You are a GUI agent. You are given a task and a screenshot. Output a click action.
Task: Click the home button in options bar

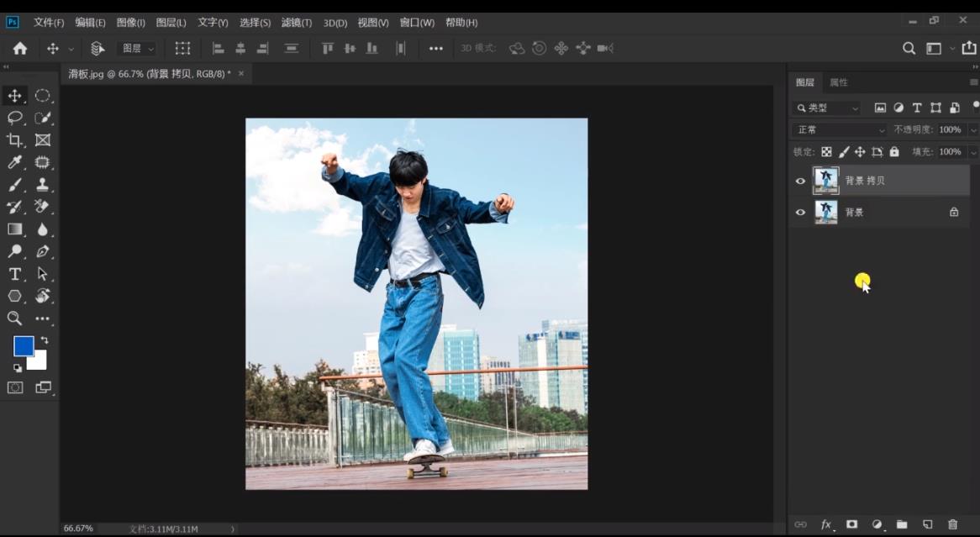pos(19,49)
